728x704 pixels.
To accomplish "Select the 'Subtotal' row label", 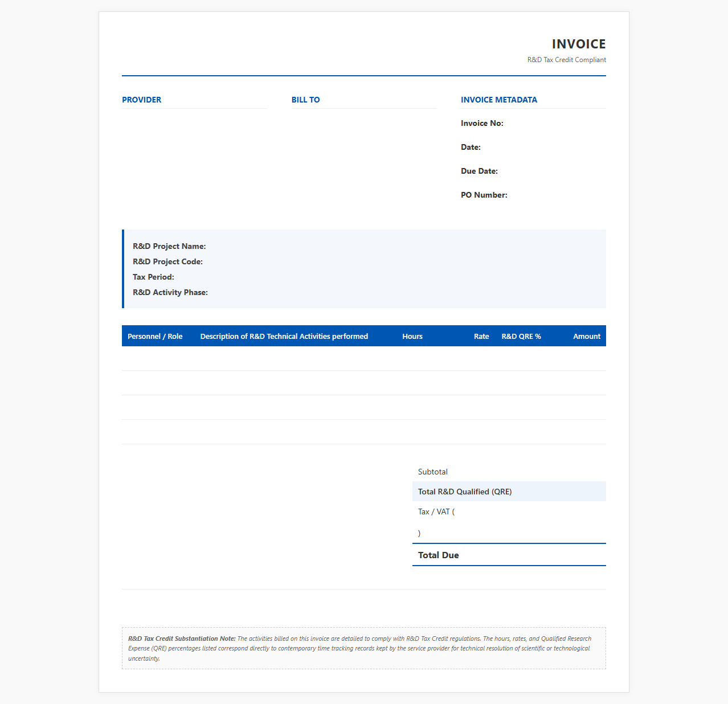I will click(x=433, y=472).
